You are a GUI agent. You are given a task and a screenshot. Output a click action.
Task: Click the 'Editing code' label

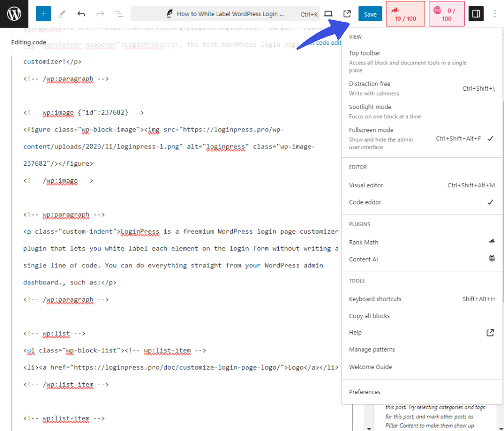point(29,42)
